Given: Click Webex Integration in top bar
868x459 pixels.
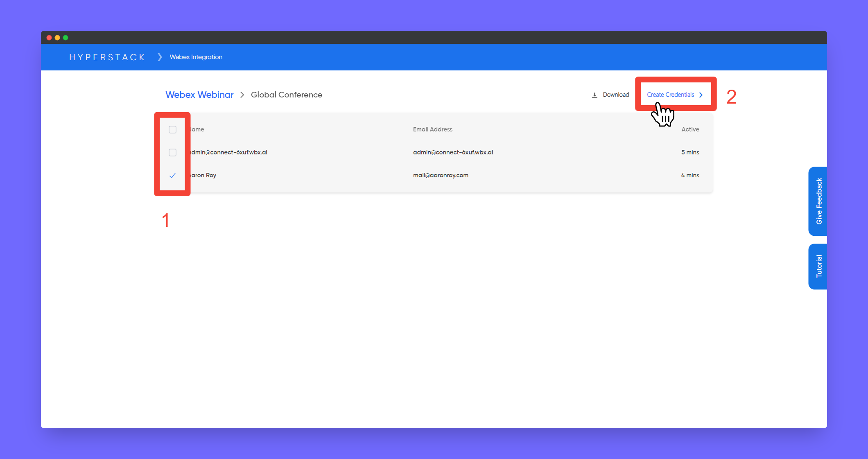Looking at the screenshot, I should (196, 57).
